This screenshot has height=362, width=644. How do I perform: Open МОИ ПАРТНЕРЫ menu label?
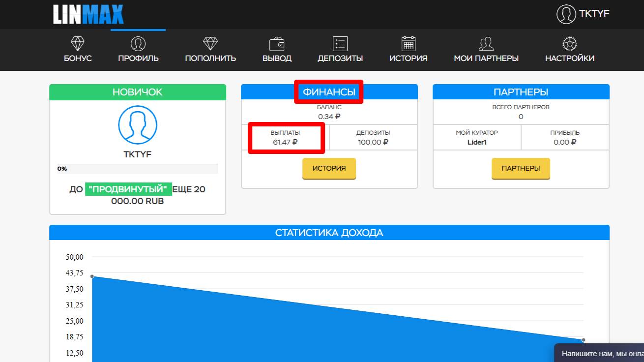486,58
